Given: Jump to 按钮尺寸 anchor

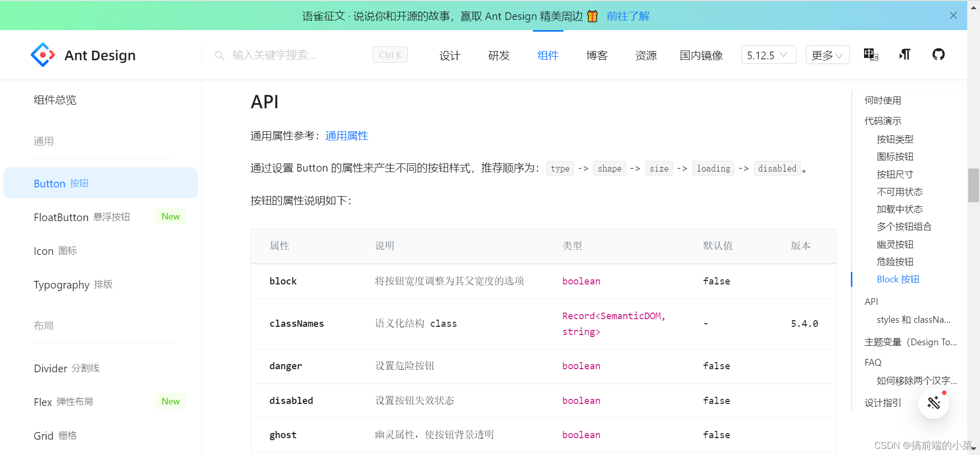Looking at the screenshot, I should point(895,175).
